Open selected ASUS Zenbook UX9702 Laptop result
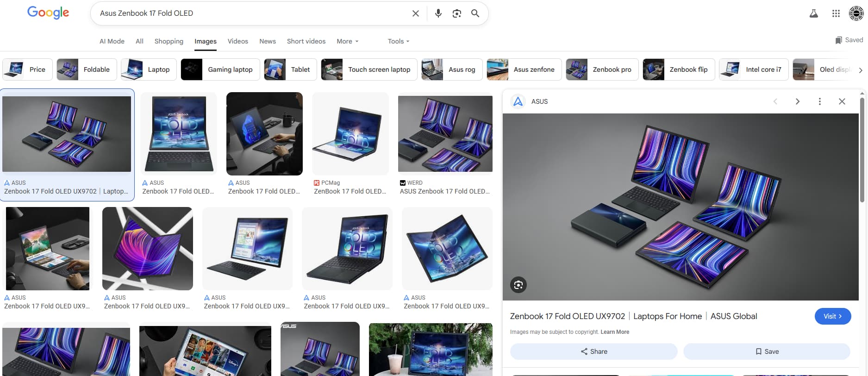Image resolution: width=868 pixels, height=376 pixels. 67,145
